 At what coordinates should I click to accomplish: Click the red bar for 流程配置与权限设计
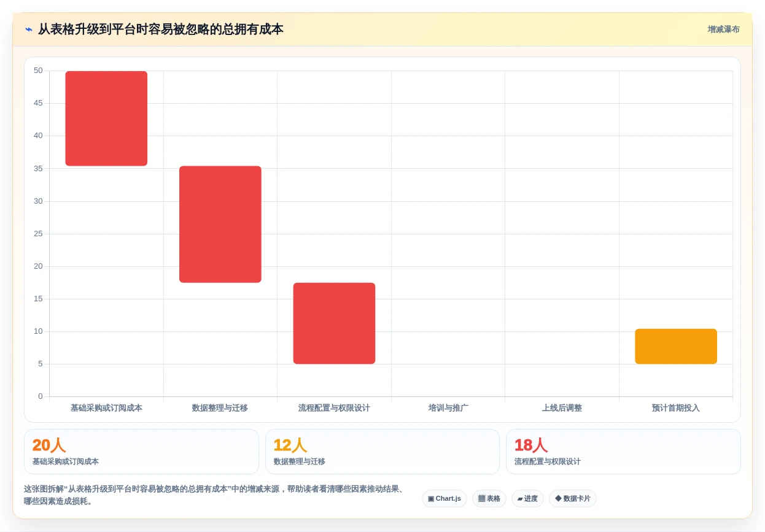(334, 323)
